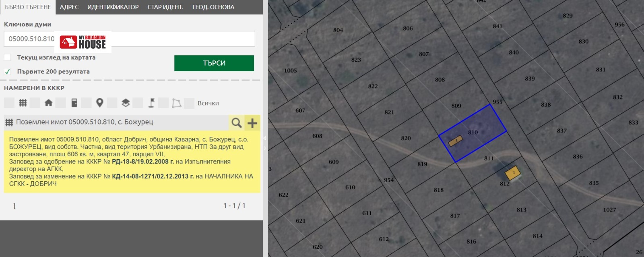This screenshot has height=257, width=644.
Task: Select the flag marker filter icon
Action: tap(151, 103)
